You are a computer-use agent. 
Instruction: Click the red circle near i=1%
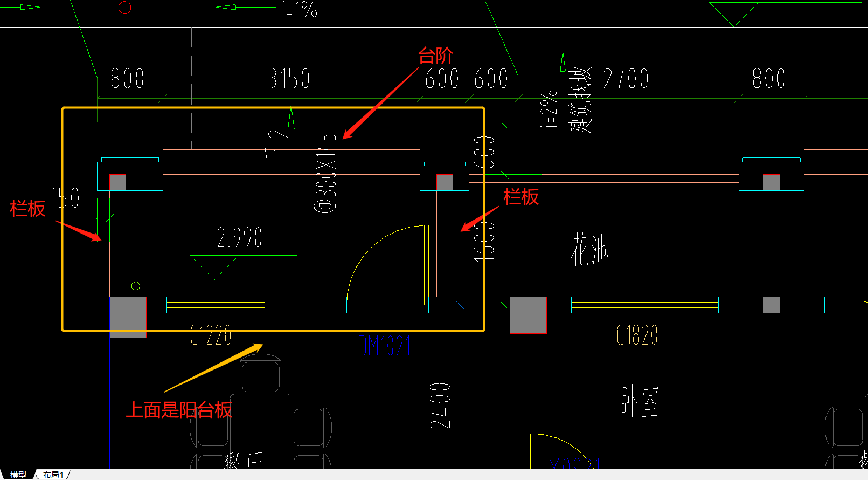(x=124, y=8)
